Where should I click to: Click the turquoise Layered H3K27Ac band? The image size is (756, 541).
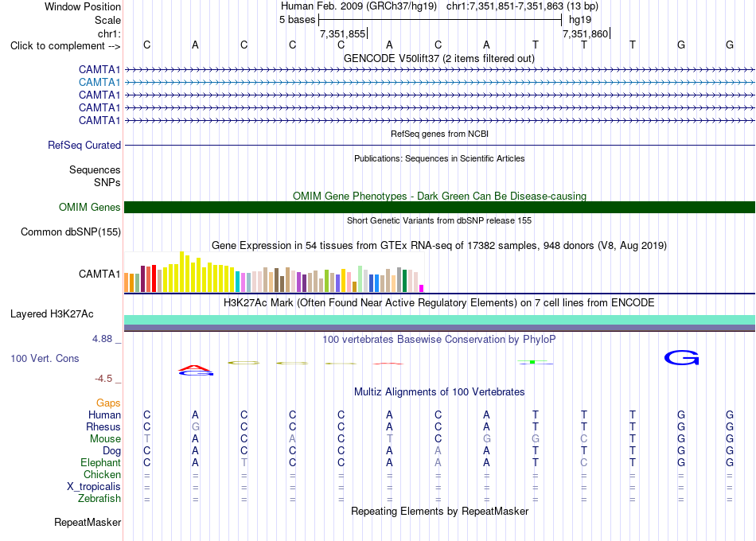(439, 320)
